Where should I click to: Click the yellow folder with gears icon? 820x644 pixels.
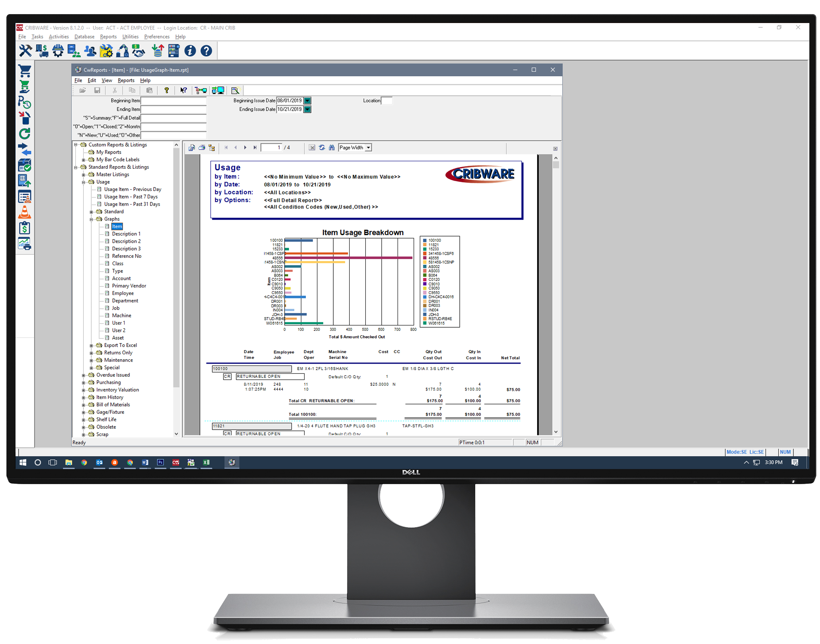[x=106, y=51]
